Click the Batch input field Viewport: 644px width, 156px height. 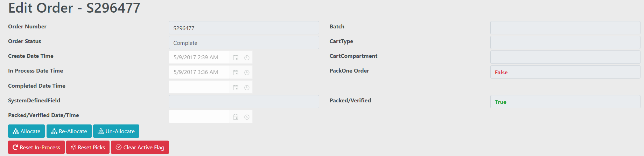(565, 28)
